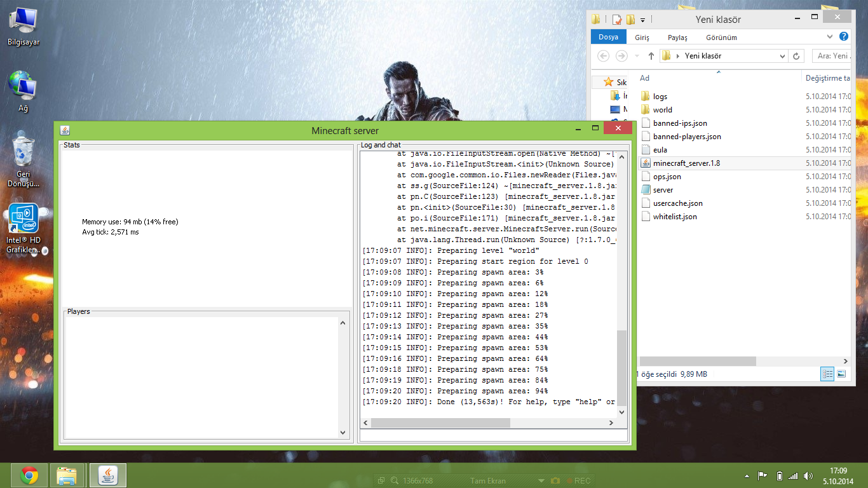Open the recent locations dropdown arrow
The width and height of the screenshot is (868, 488).
(637, 56)
